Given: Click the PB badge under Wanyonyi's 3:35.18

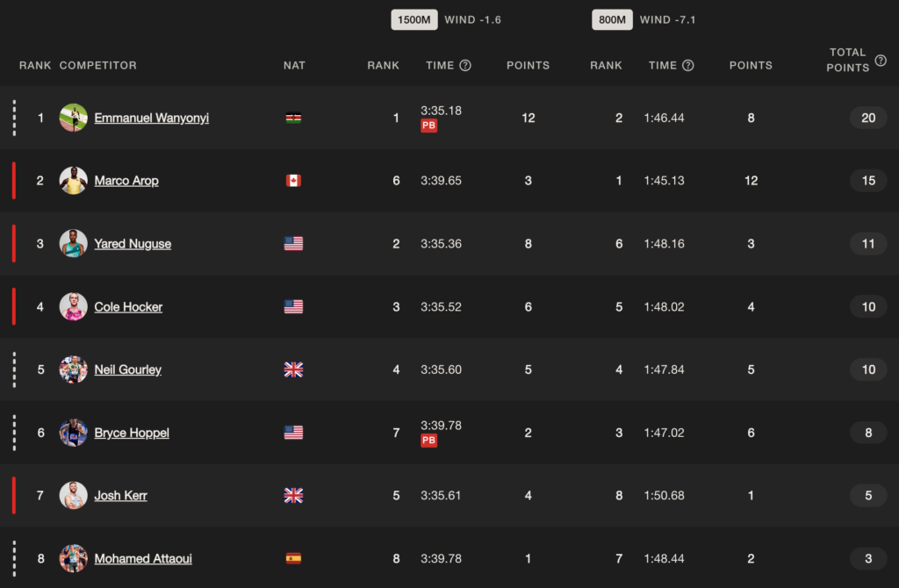Looking at the screenshot, I should pos(428,125).
